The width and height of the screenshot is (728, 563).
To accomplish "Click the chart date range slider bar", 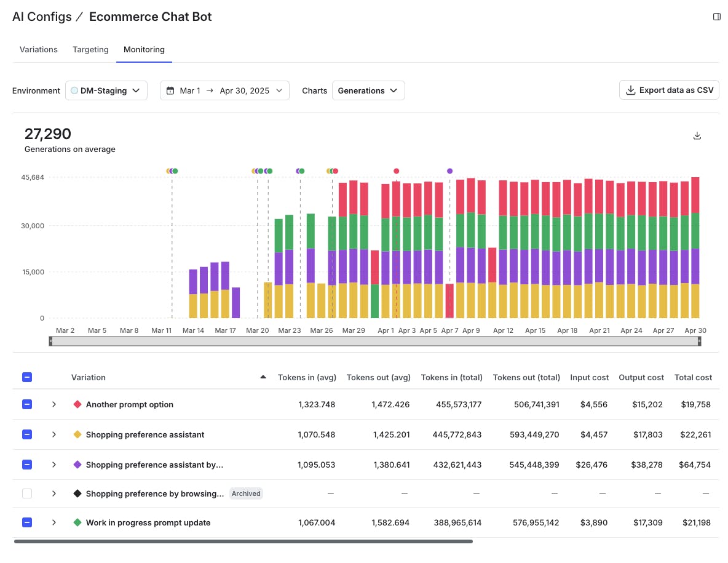I will tap(374, 341).
